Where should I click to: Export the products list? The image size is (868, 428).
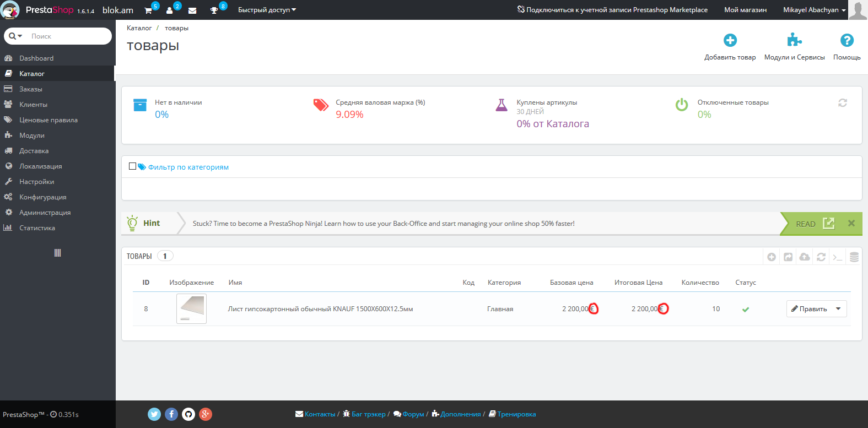(788, 257)
